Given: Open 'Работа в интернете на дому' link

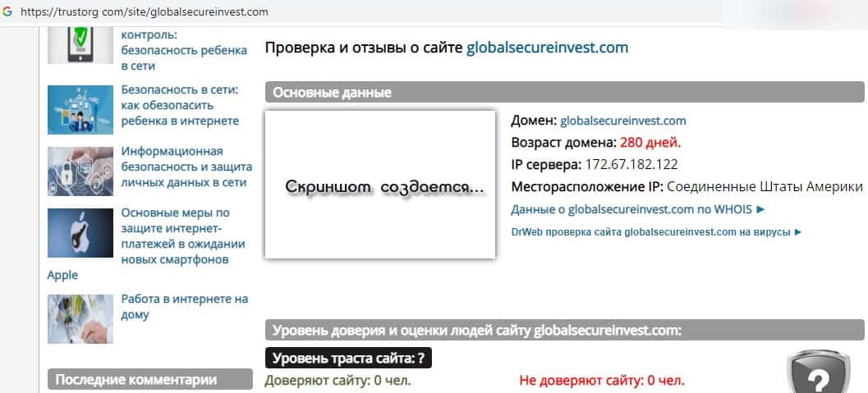Looking at the screenshot, I should [184, 307].
